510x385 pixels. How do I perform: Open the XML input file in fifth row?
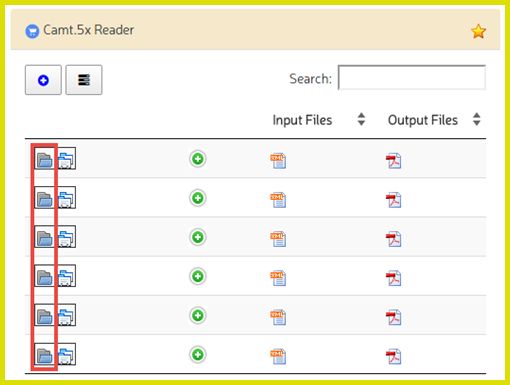pyautogui.click(x=278, y=317)
